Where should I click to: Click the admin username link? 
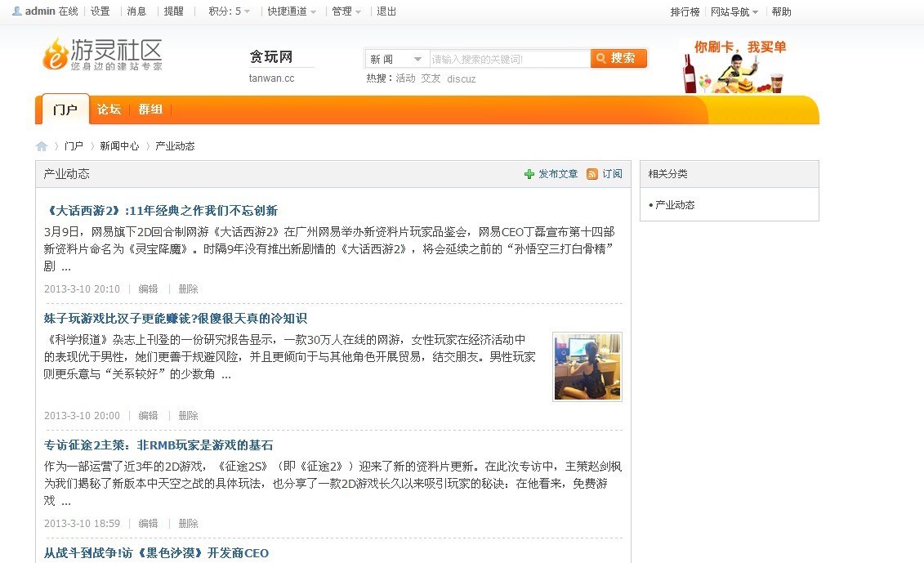tap(40, 11)
